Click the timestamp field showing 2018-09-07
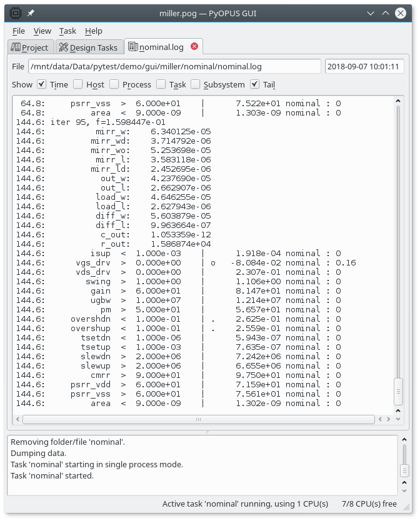This screenshot has height=521, width=420. click(364, 66)
